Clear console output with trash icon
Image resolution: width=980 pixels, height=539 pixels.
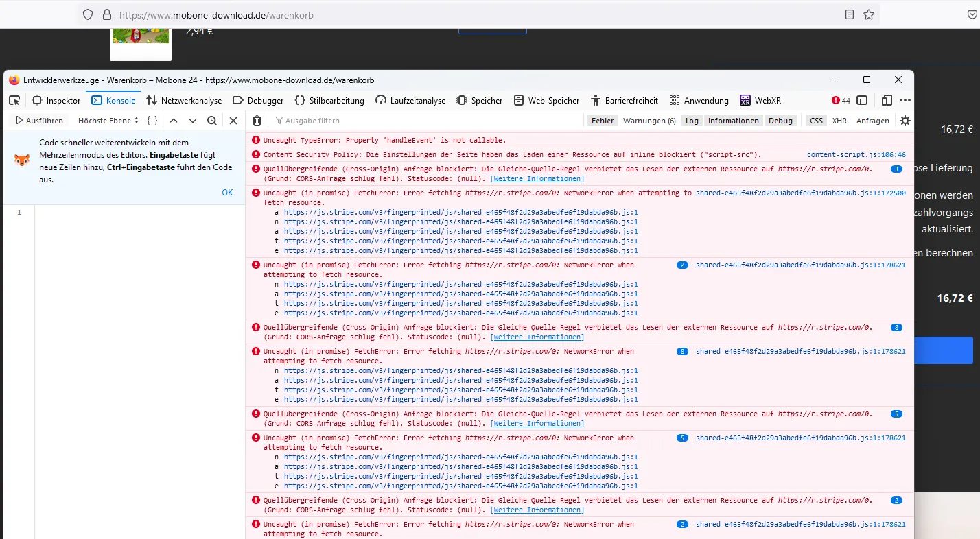click(x=257, y=121)
